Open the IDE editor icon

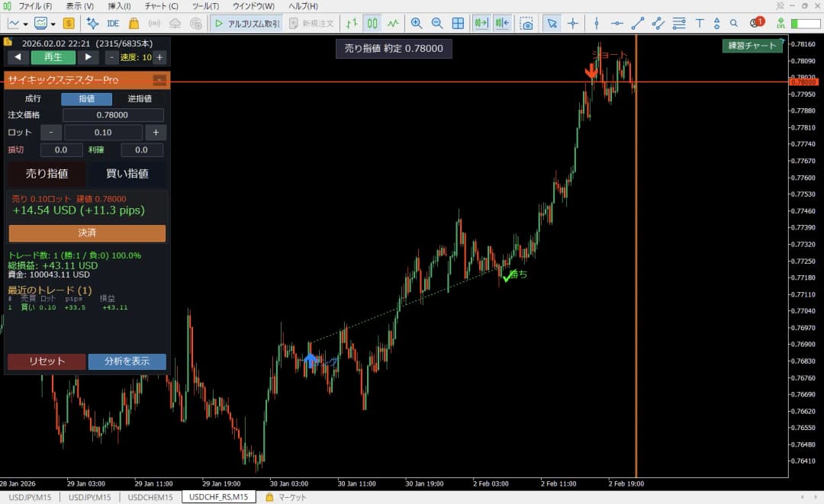[x=113, y=23]
